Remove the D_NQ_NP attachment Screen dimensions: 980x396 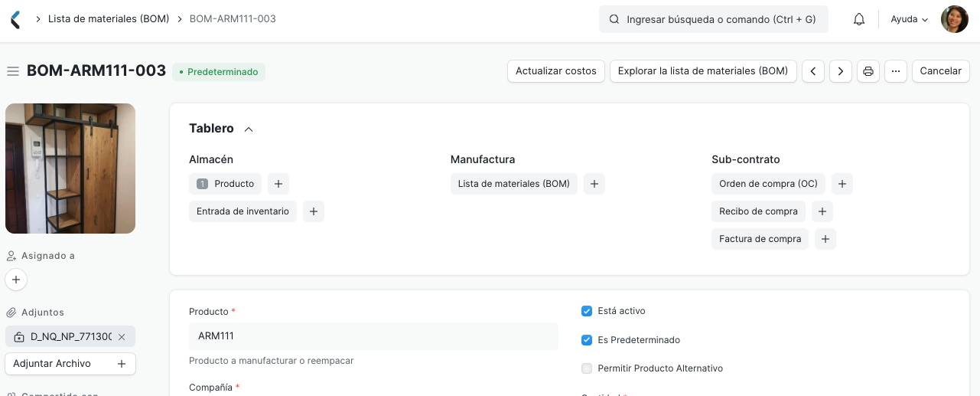click(x=121, y=336)
